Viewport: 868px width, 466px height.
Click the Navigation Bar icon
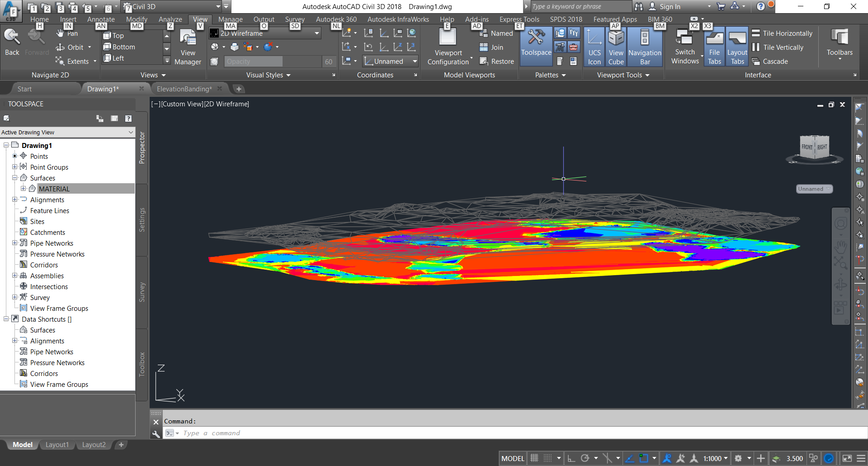(x=645, y=45)
